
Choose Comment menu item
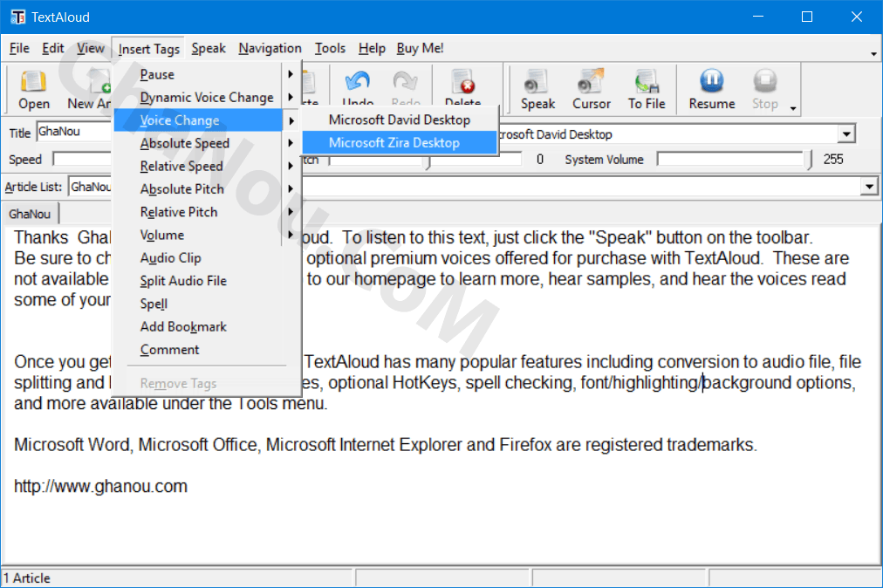click(x=207, y=350)
